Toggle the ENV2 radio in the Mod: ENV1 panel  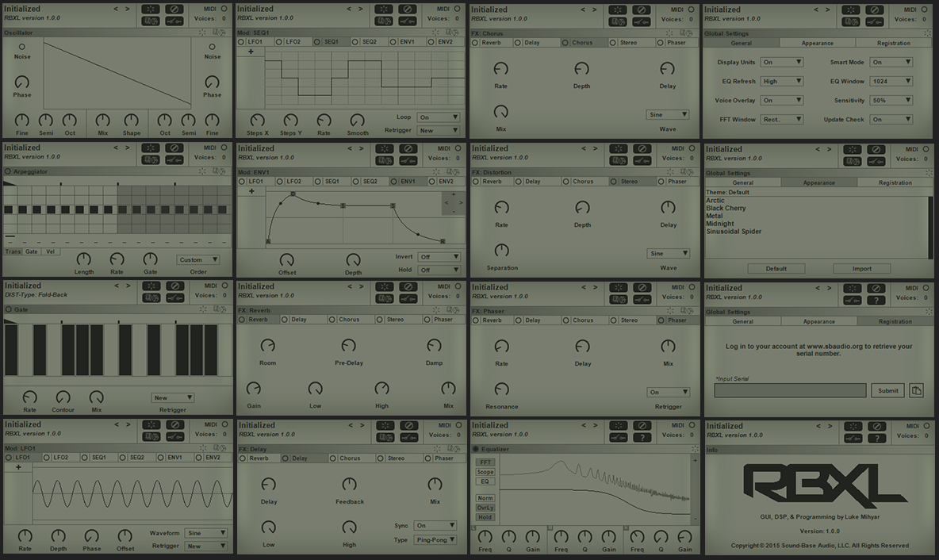click(432, 182)
